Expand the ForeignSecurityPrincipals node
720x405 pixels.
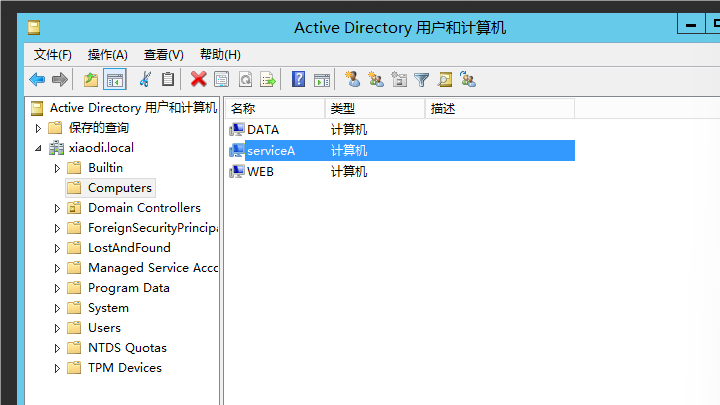[57, 228]
